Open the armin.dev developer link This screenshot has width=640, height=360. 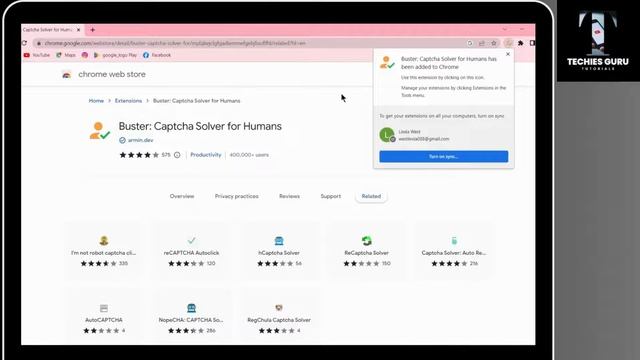[x=141, y=140]
